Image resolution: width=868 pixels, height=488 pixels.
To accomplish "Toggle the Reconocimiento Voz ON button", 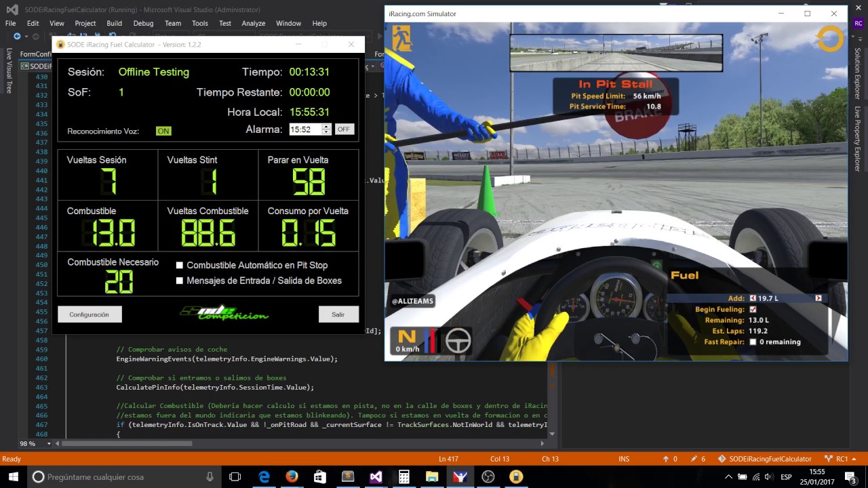I will pos(163,131).
